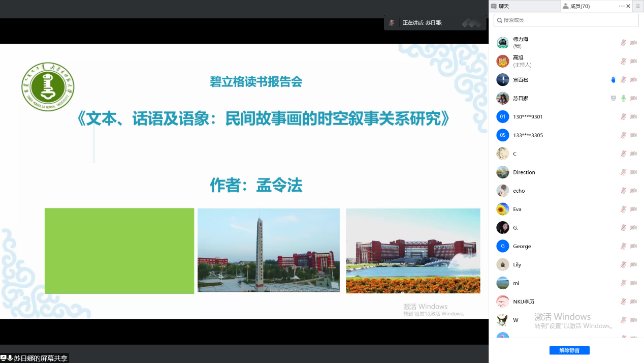Click the 解除静音 unmute button

tap(569, 350)
